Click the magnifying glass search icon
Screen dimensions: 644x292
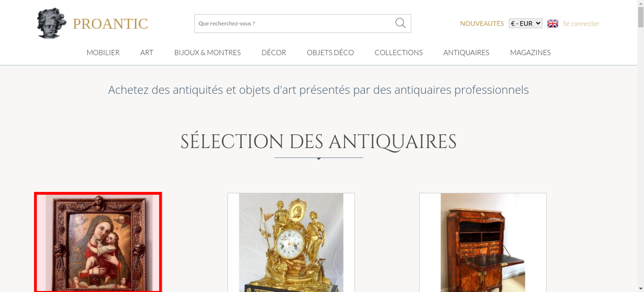pos(400,23)
